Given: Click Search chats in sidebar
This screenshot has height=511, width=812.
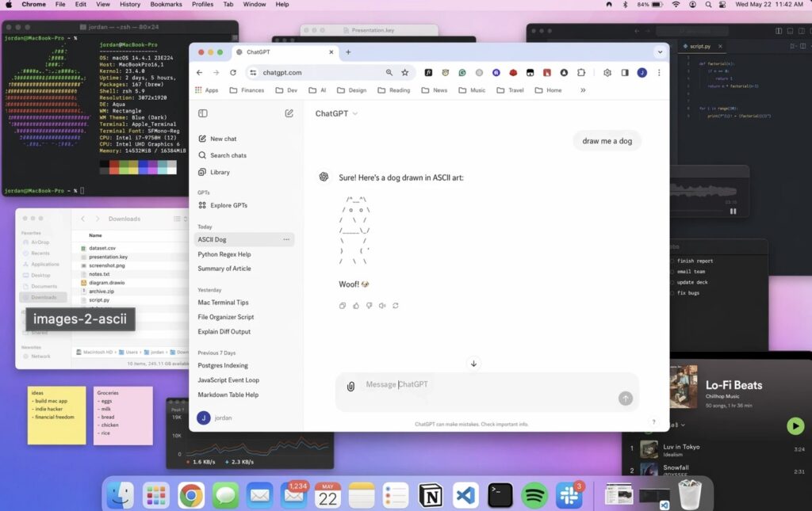Looking at the screenshot, I should coord(228,155).
